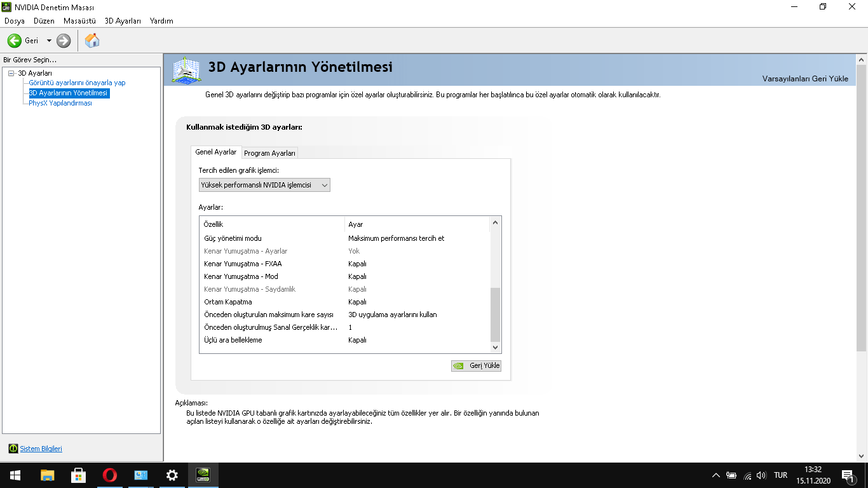This screenshot has height=488, width=868.
Task: Select the Üçlü ara bellekleme row
Action: (x=345, y=340)
